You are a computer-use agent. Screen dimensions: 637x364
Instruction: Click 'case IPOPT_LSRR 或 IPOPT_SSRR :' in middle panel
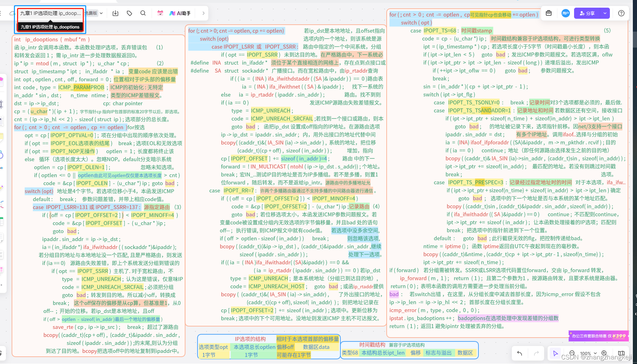tap(255, 47)
